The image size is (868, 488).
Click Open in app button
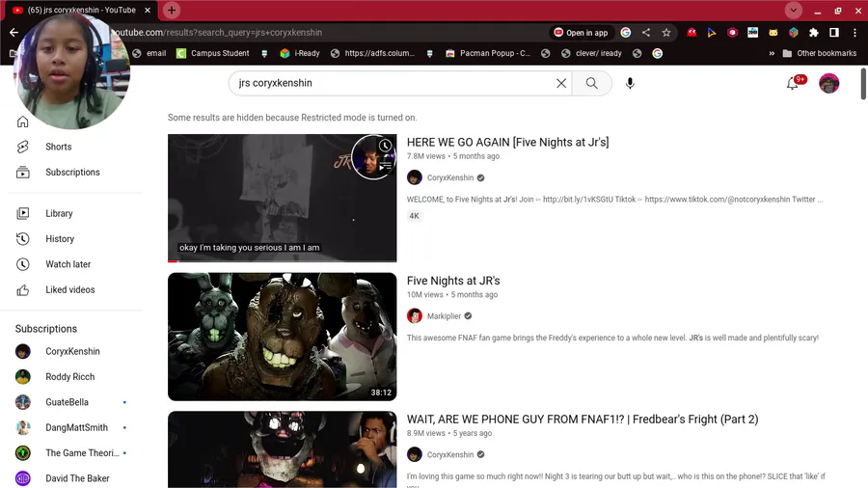point(582,33)
